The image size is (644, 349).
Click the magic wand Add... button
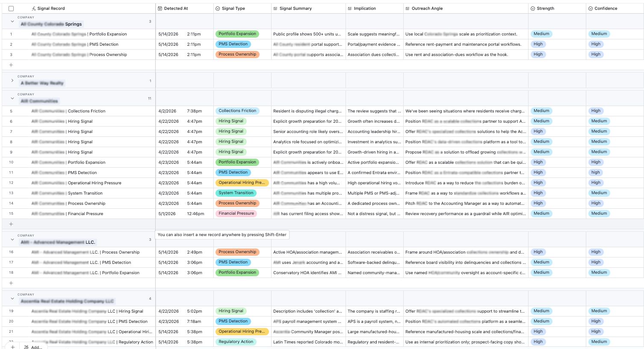point(33,347)
